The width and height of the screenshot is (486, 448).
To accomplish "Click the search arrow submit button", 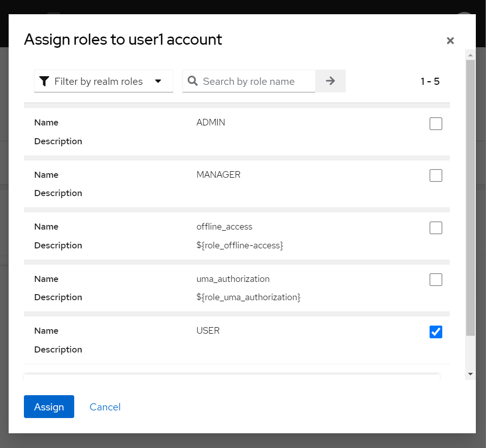I will (330, 81).
